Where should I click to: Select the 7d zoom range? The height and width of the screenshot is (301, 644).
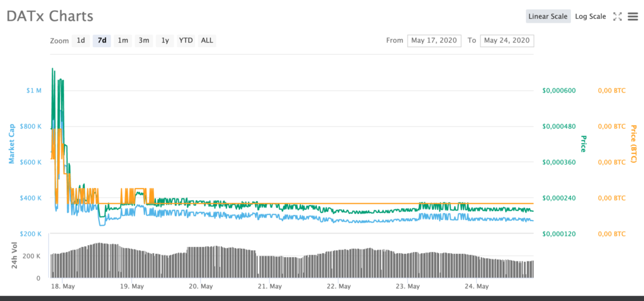point(102,41)
